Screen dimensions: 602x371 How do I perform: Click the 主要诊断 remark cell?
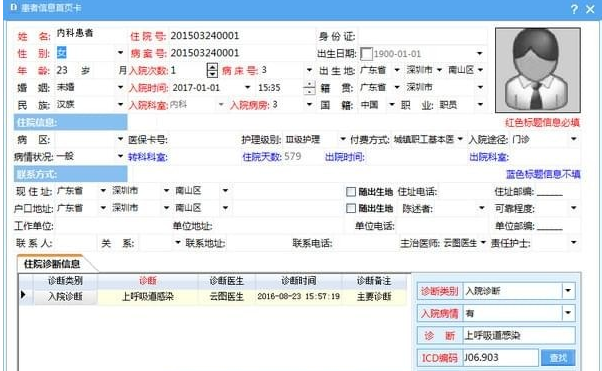click(374, 296)
